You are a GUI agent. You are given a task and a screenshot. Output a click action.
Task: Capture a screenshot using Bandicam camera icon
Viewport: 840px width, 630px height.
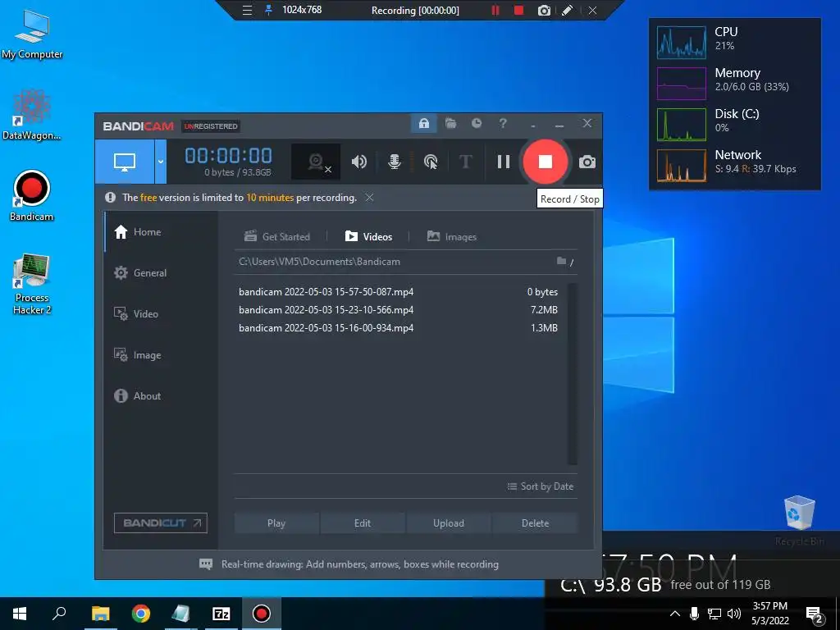(587, 162)
